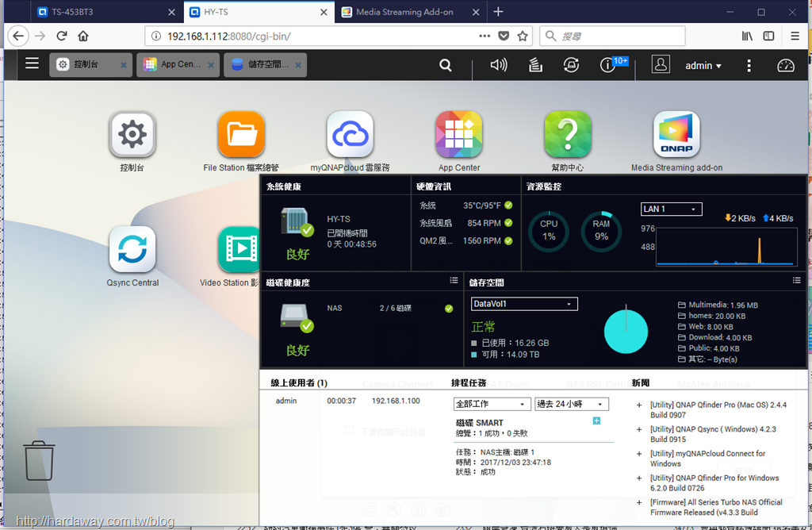Open the all-jobs scheduled task dropdown
Screen dimensions: 812x530
(x=492, y=404)
